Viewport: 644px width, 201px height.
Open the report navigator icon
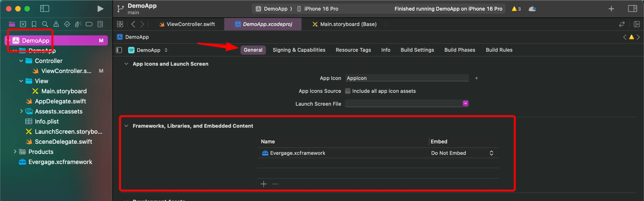click(100, 24)
